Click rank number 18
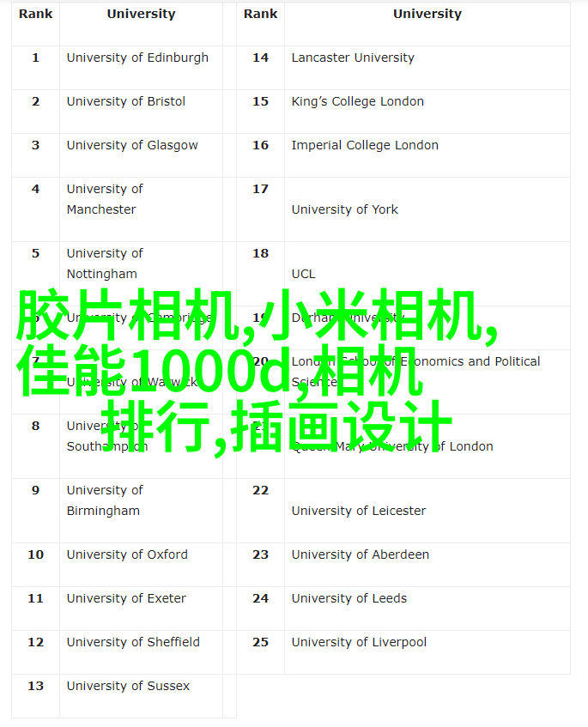588x727 pixels. [x=261, y=253]
